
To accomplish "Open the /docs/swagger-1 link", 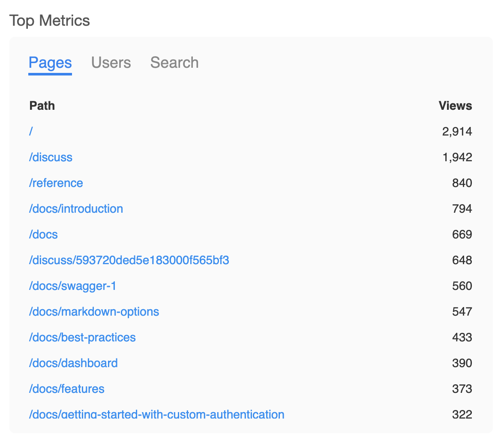I will [x=73, y=286].
